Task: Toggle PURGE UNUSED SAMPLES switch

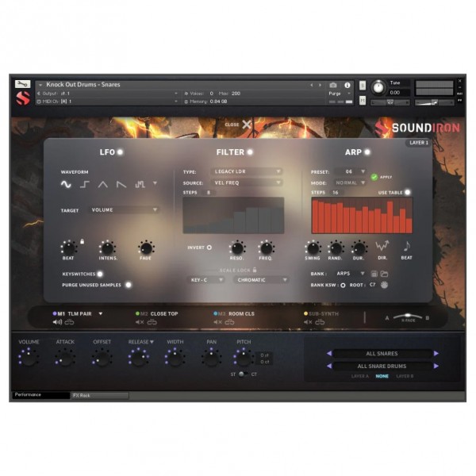Action: point(129,285)
